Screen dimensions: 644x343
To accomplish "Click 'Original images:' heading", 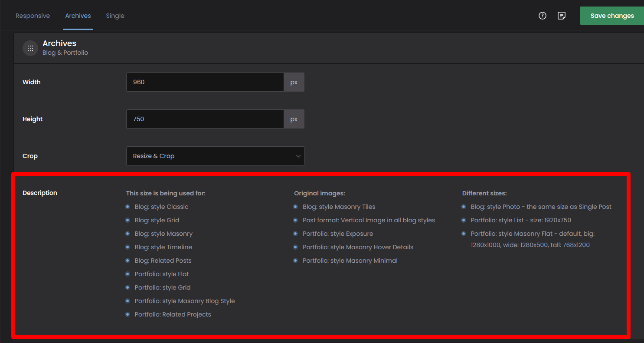I will click(x=320, y=193).
